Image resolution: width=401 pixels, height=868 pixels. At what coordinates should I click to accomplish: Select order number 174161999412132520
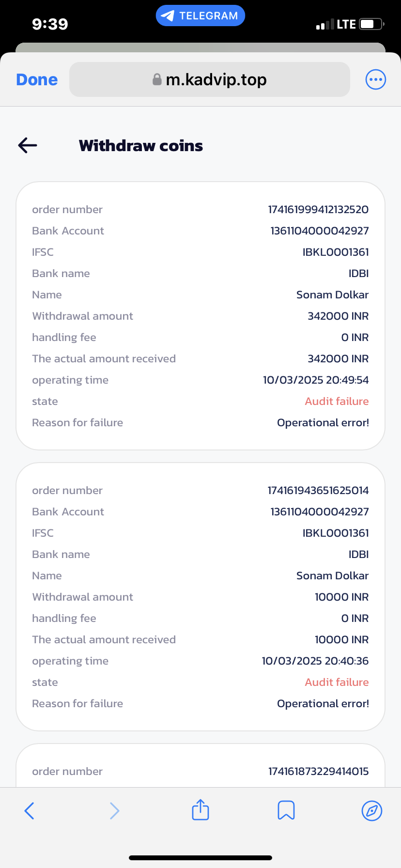pyautogui.click(x=318, y=210)
